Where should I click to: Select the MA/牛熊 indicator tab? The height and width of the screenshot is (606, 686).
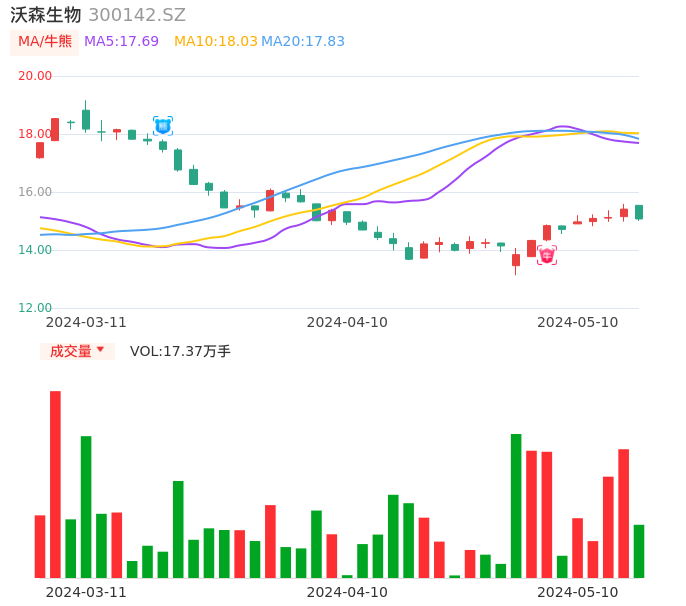[x=45, y=42]
